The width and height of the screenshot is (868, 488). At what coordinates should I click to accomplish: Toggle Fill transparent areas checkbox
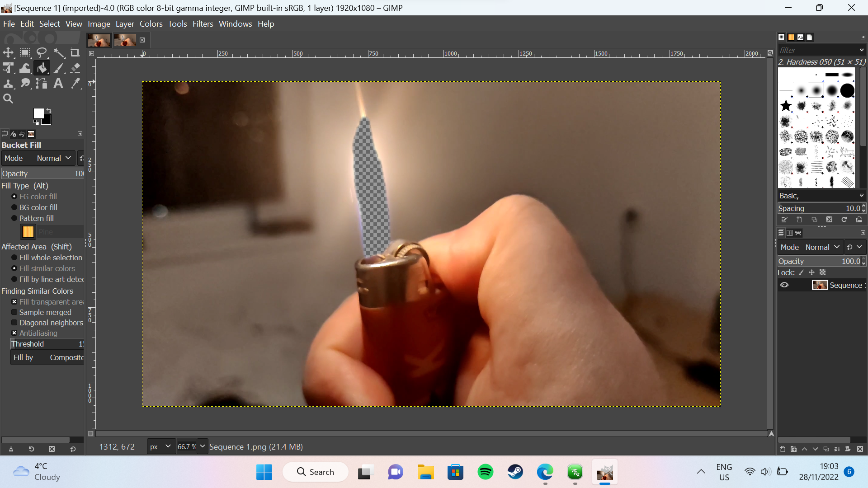pyautogui.click(x=14, y=302)
